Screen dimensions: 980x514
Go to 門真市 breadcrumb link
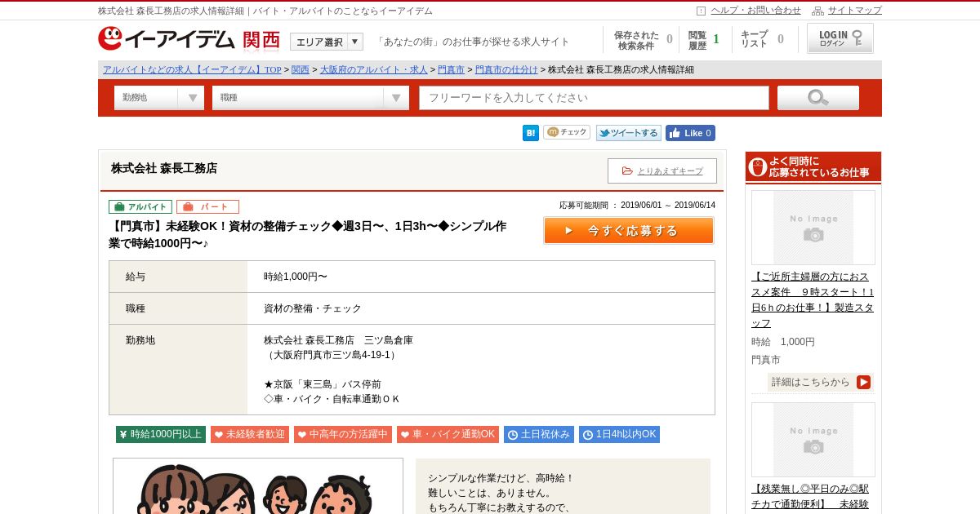click(451, 69)
